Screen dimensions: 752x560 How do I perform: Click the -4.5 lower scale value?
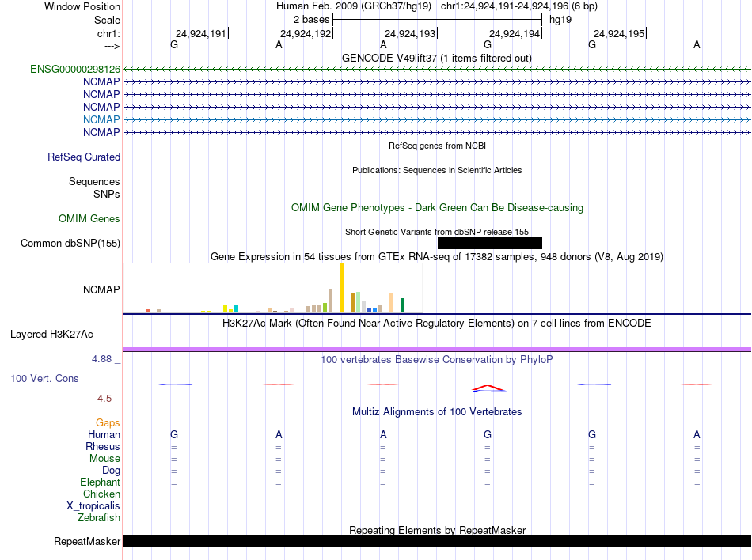pyautogui.click(x=103, y=399)
